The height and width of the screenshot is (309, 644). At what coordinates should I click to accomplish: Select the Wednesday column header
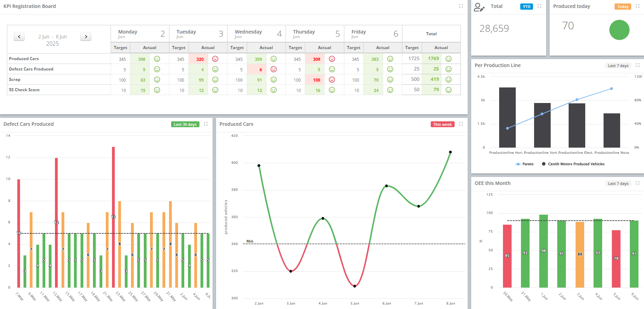(256, 34)
